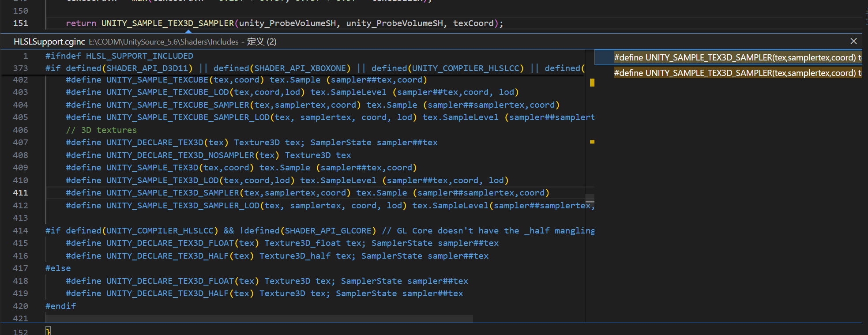This screenshot has height=335, width=868.
Task: Click UNITY_DECLARE_TEX3D_FLOAT on line 418
Action: (170, 281)
